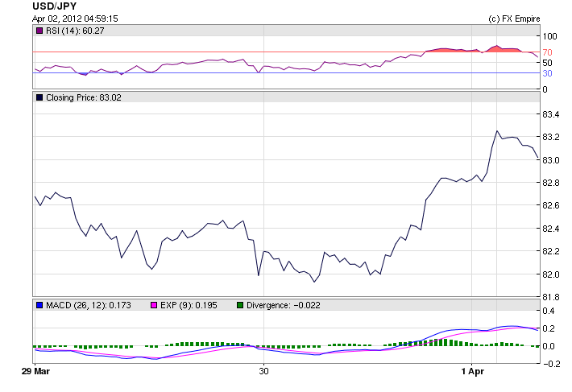This screenshot has height=392, width=572.
Task: Click the blue 30 oversold axis label
Action: coord(547,73)
